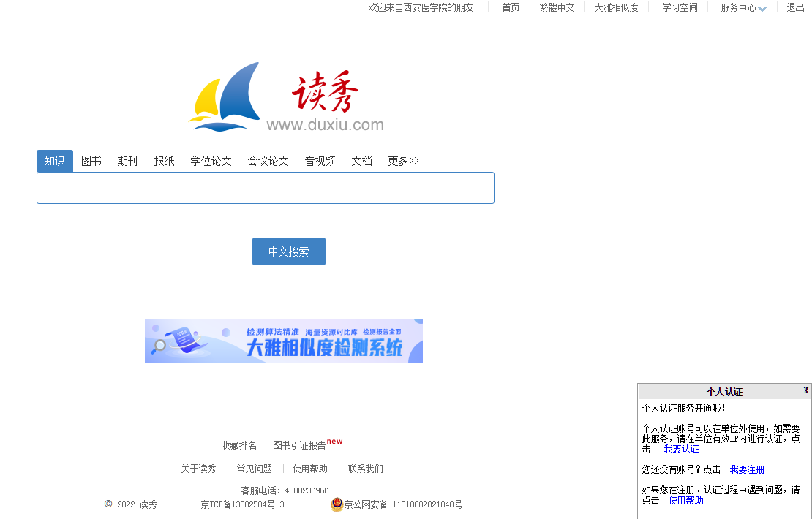Choose the 报纸 search tab
812x519 pixels.
164,161
